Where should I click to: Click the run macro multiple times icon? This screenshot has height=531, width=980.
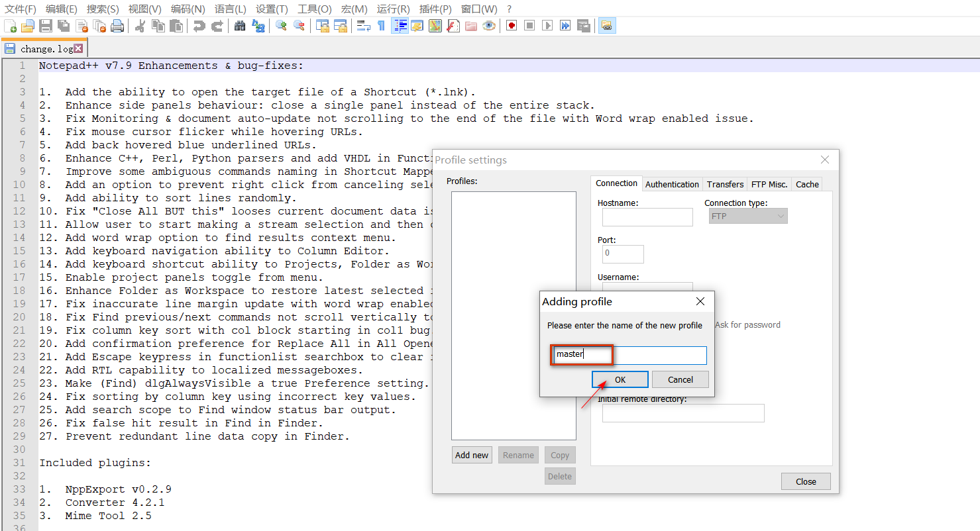point(565,26)
